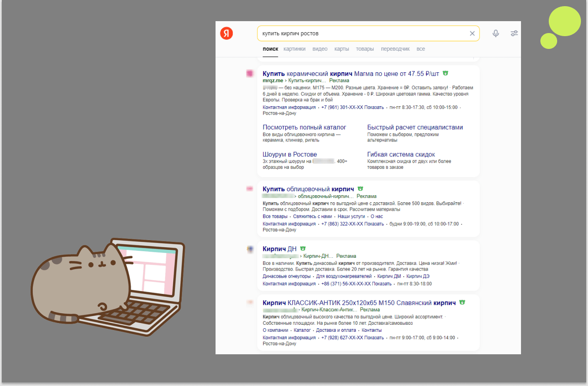Open the "О нас" link
The height and width of the screenshot is (386, 588).
coord(377,216)
